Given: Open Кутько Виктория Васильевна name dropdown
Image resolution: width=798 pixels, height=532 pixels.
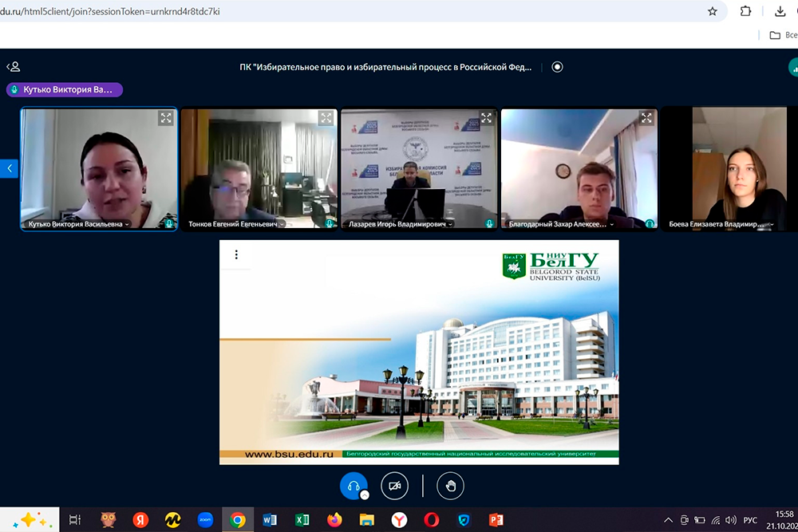Looking at the screenshot, I should click(79, 224).
